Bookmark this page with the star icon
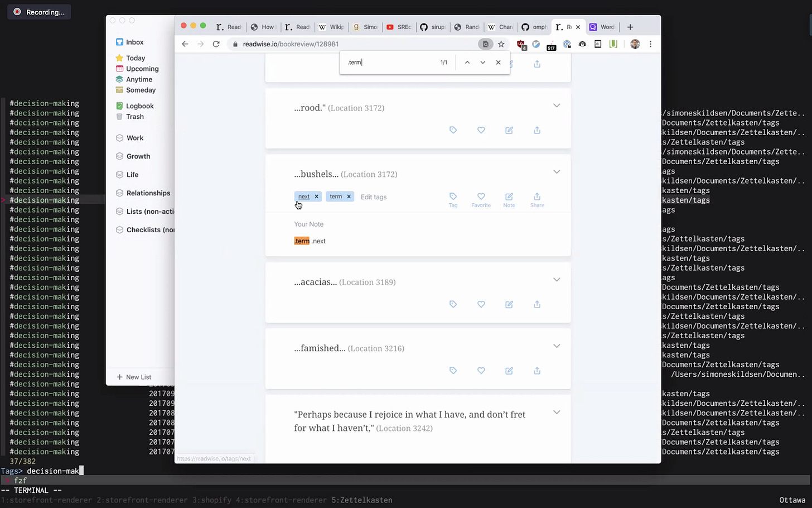Screen dimensions: 812x508 (x=501, y=44)
